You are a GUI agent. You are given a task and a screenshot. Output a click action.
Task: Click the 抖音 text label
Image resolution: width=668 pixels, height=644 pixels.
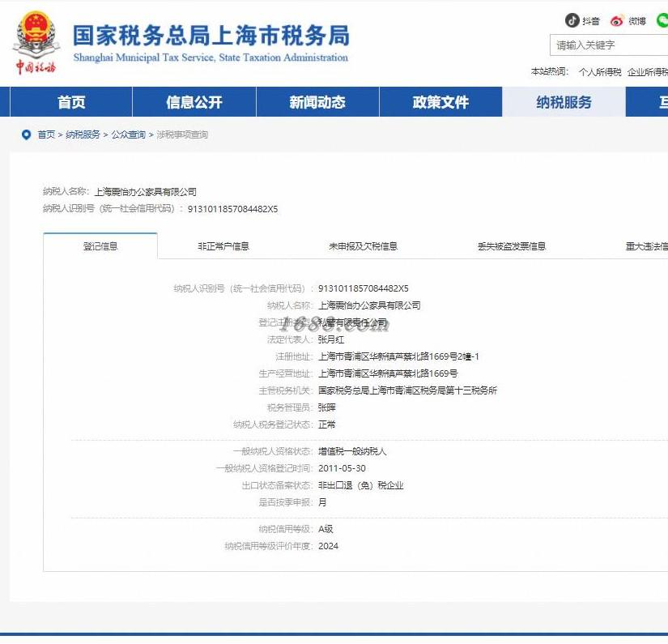(591, 21)
